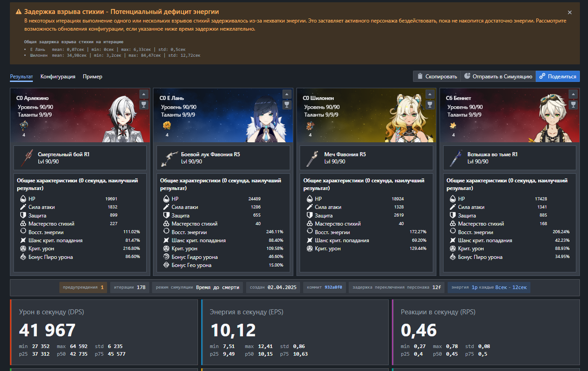Click the Реакции в секунду (RPS) card
This screenshot has width=588, height=371.
pos(485,332)
